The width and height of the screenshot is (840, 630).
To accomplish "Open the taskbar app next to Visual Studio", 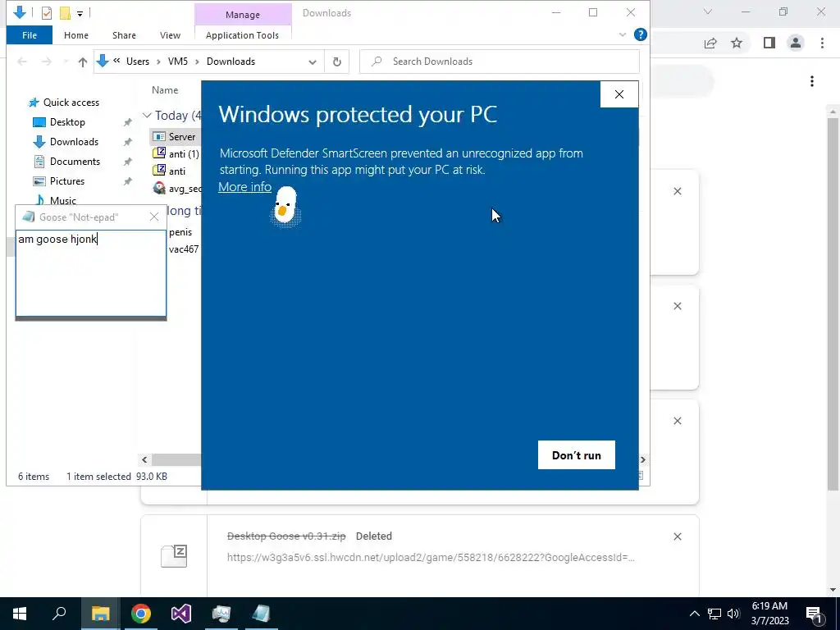I will [x=221, y=614].
